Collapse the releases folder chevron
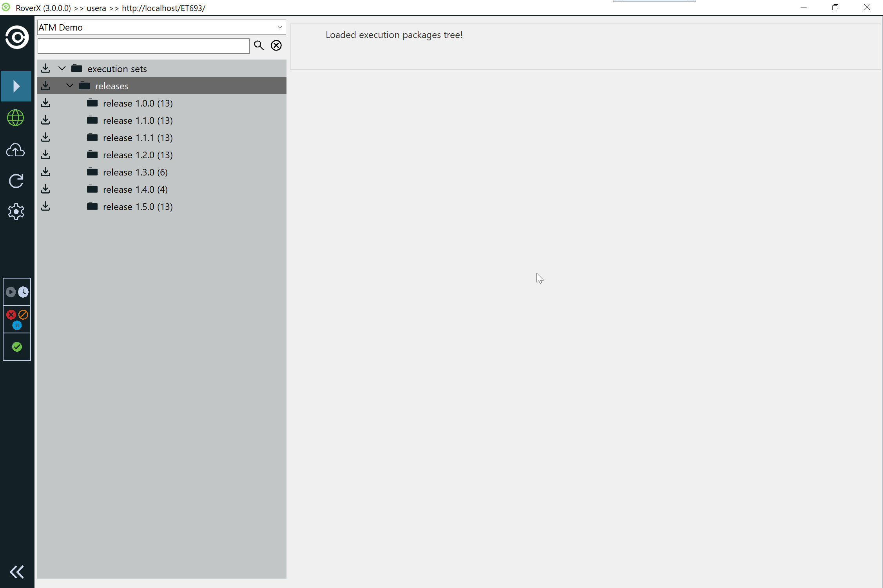883x588 pixels. coord(70,86)
